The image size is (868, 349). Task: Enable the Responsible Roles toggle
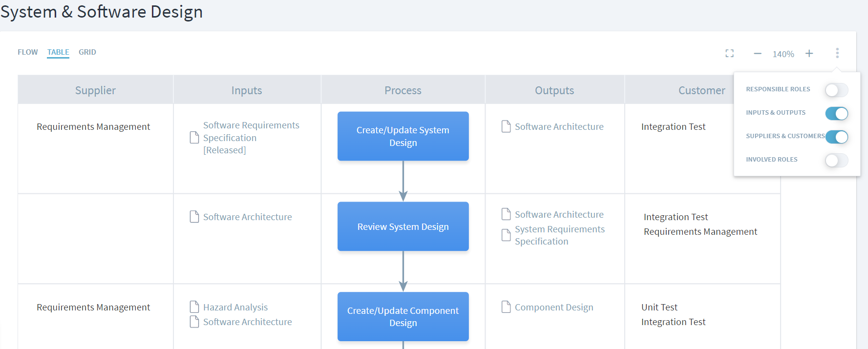[x=836, y=90]
